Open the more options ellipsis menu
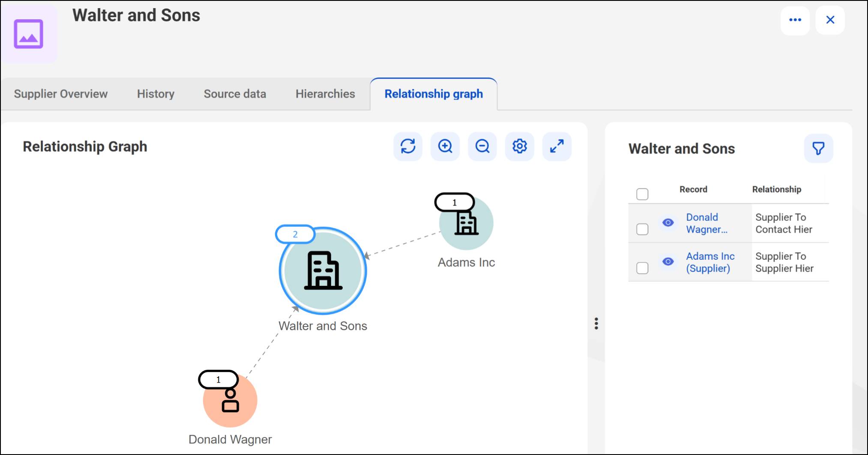 (x=795, y=20)
